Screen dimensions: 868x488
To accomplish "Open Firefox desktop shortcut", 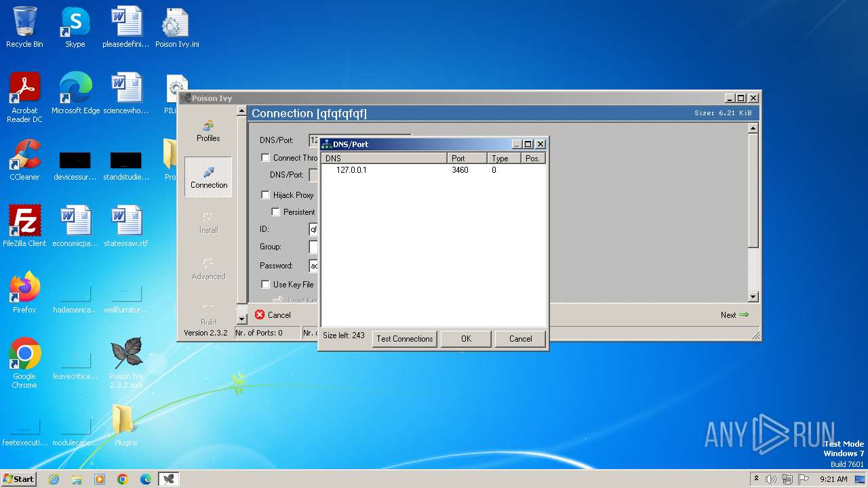I will pyautogui.click(x=24, y=293).
